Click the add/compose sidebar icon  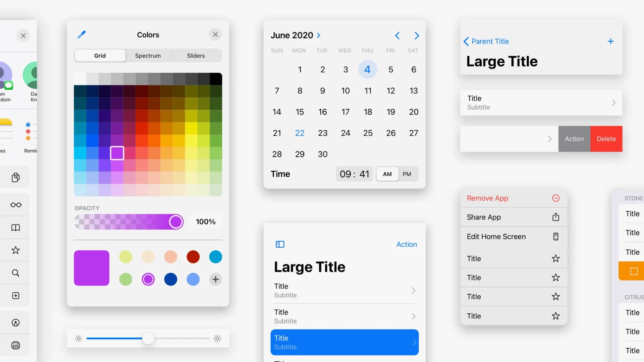click(15, 295)
